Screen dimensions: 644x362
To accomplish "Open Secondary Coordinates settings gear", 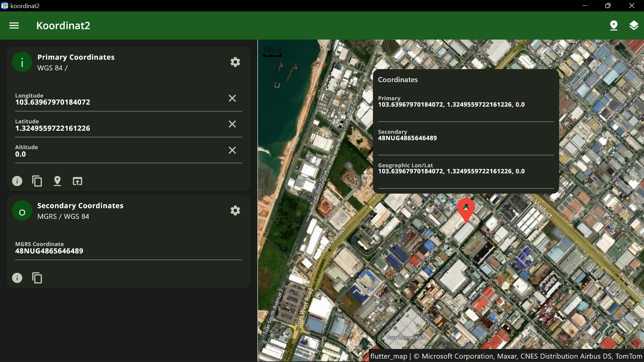I will tap(235, 210).
